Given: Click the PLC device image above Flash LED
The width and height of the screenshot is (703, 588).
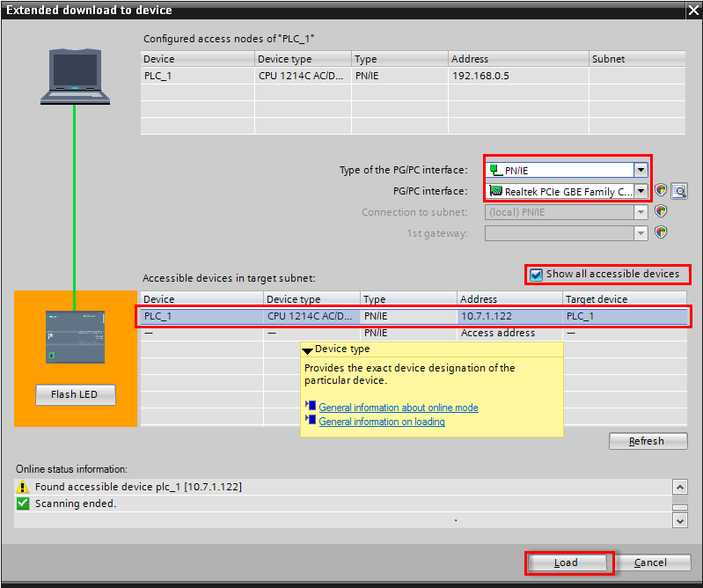Looking at the screenshot, I should click(75, 336).
